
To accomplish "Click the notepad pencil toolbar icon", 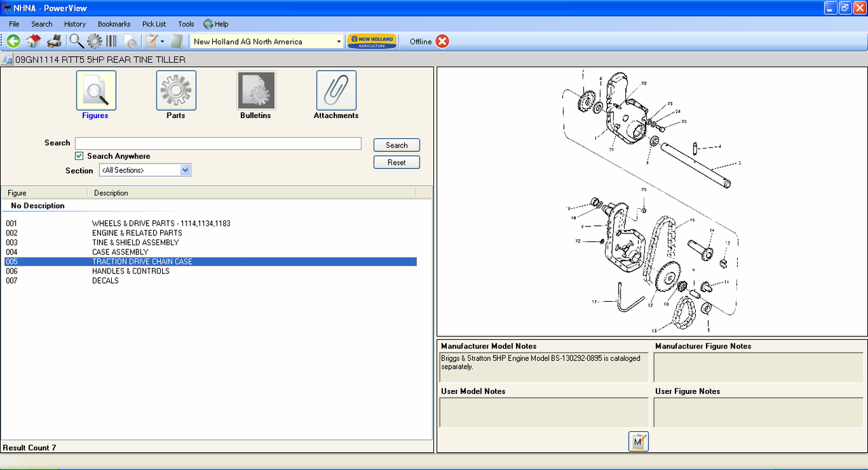I will point(151,41).
